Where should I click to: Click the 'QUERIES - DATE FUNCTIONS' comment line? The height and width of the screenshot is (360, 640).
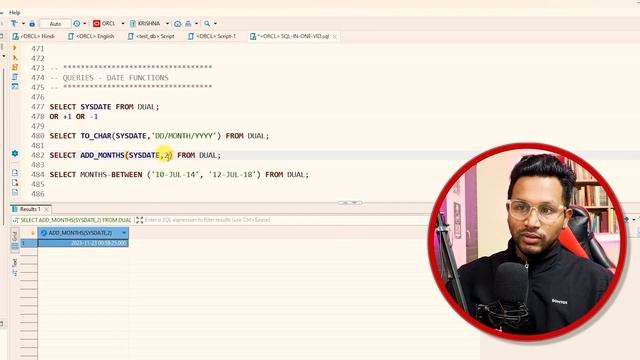(x=109, y=78)
